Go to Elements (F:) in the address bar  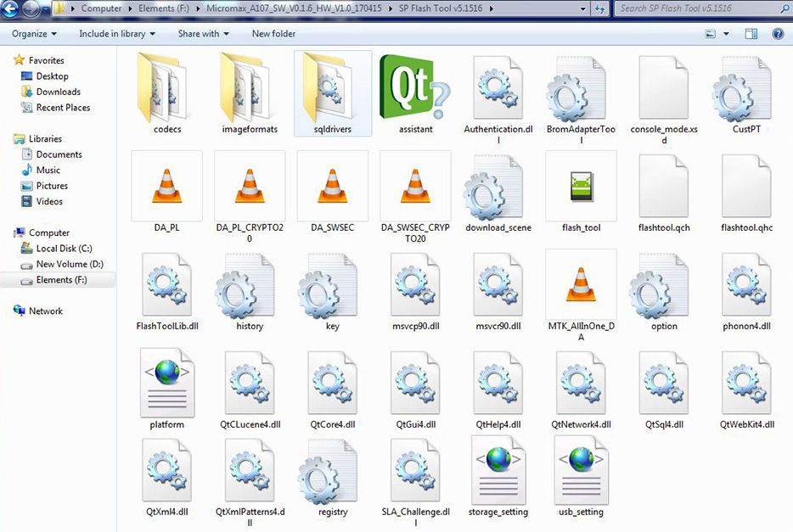coord(163,8)
